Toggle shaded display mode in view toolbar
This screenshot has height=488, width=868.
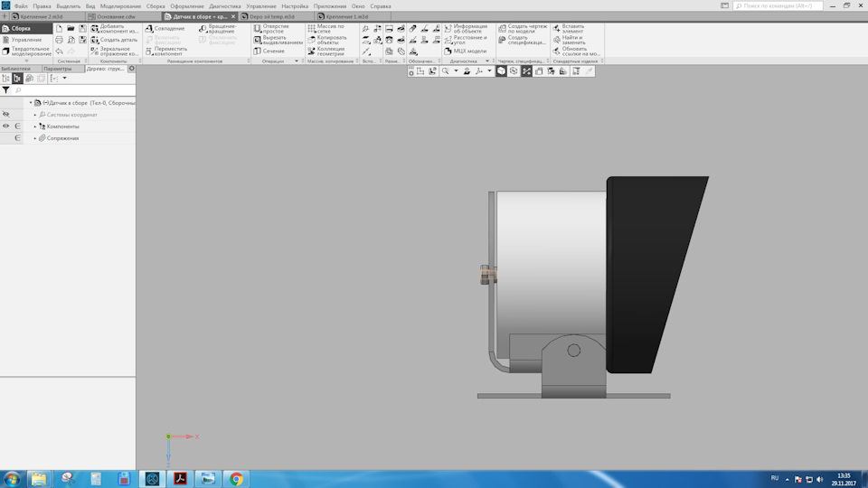pos(501,71)
